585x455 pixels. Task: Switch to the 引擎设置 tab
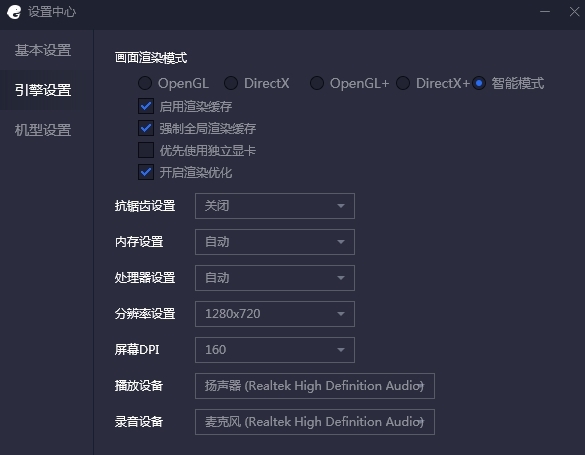coord(43,90)
